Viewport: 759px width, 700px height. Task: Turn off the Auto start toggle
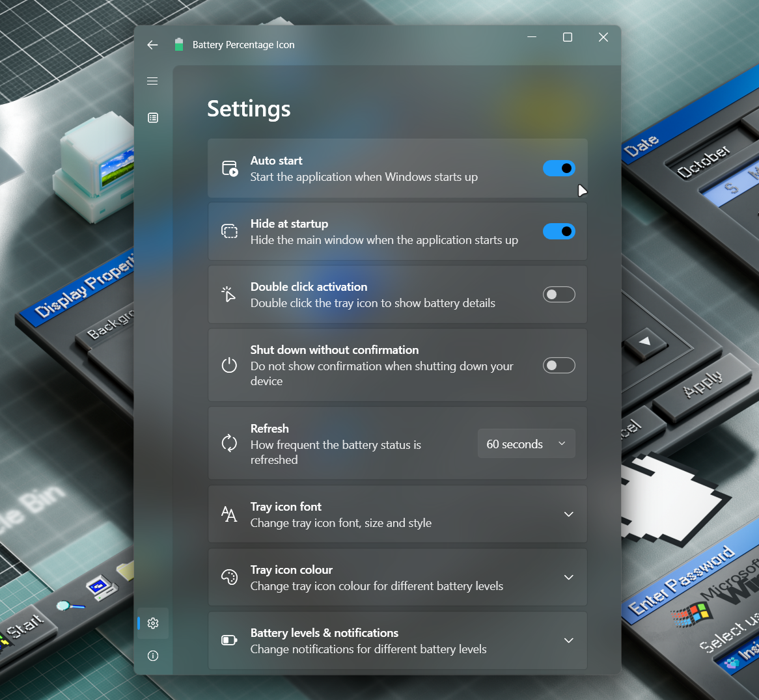point(559,168)
